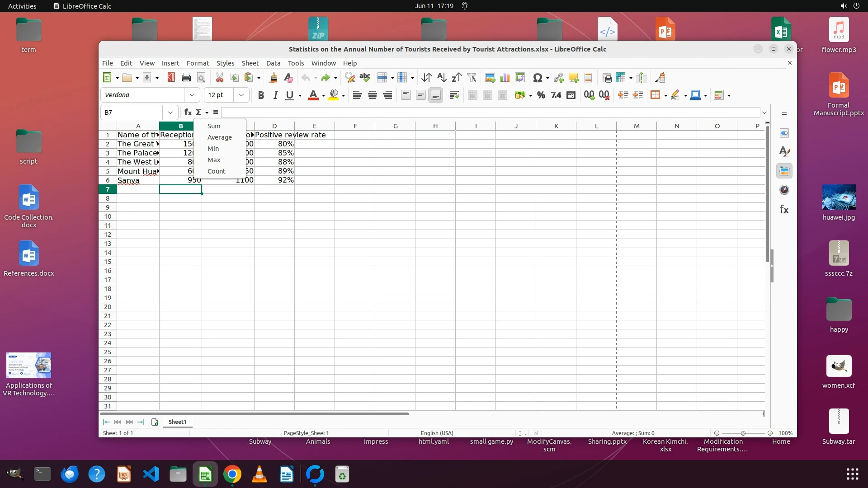Choose Average from the autosum list
Image resolution: width=868 pixels, height=488 pixels.
(219, 137)
